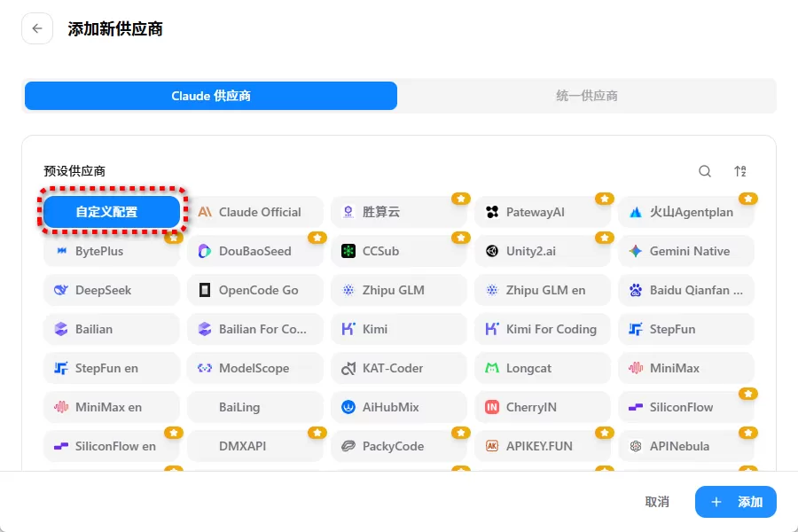Select the DeepSeek provider

[112, 290]
